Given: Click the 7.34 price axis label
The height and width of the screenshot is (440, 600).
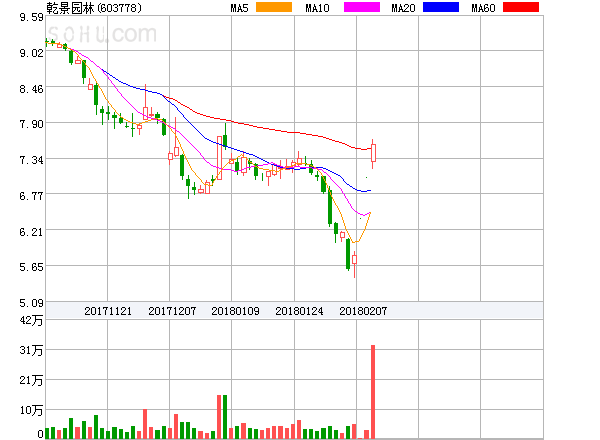Looking at the screenshot, I should coord(31,160).
